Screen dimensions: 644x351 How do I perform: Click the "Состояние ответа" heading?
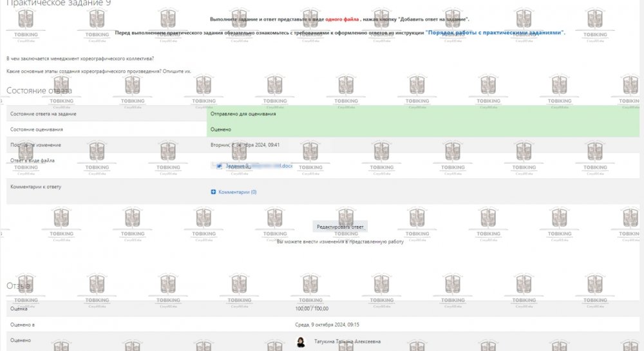pos(39,90)
